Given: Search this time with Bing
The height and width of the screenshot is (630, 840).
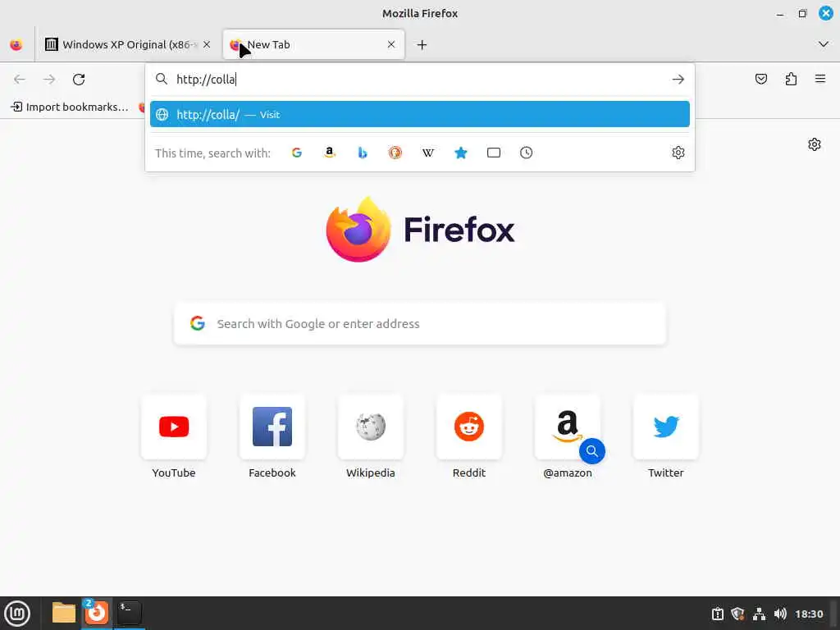Looking at the screenshot, I should pyautogui.click(x=363, y=153).
